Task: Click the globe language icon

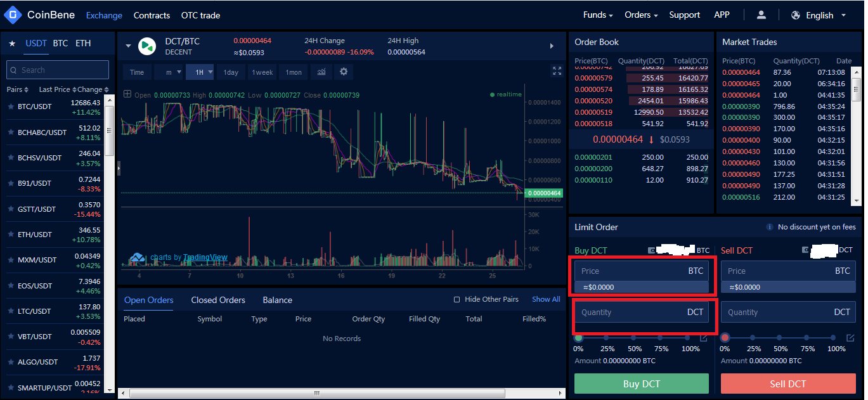Action: coord(796,15)
